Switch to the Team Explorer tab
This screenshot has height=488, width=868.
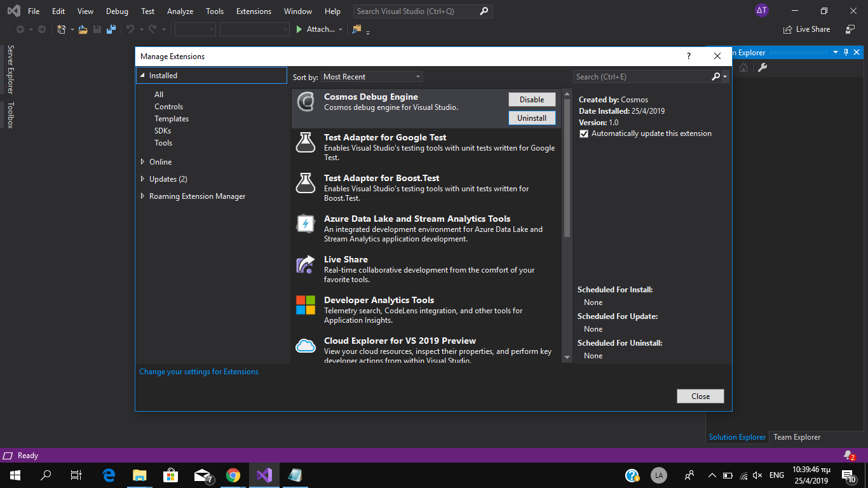point(797,437)
